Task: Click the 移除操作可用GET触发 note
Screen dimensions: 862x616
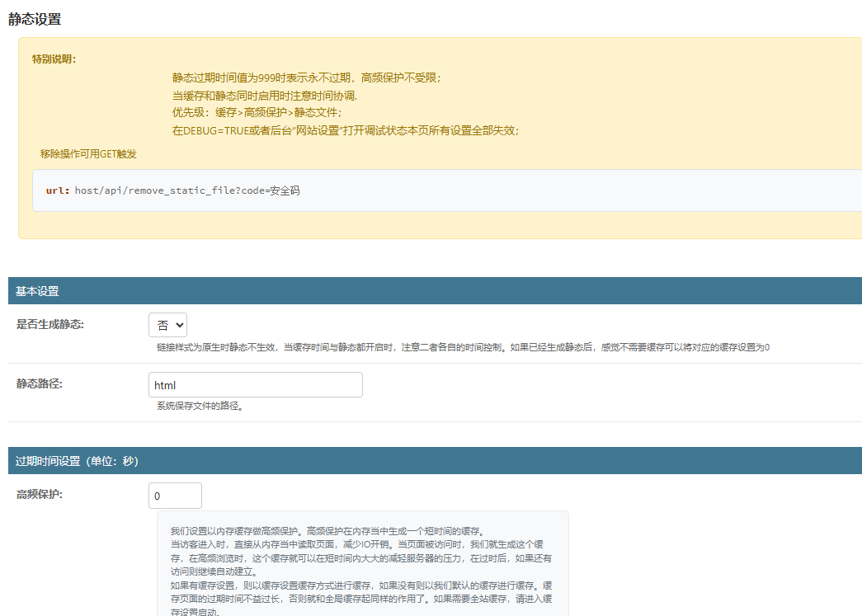Action: [88, 154]
